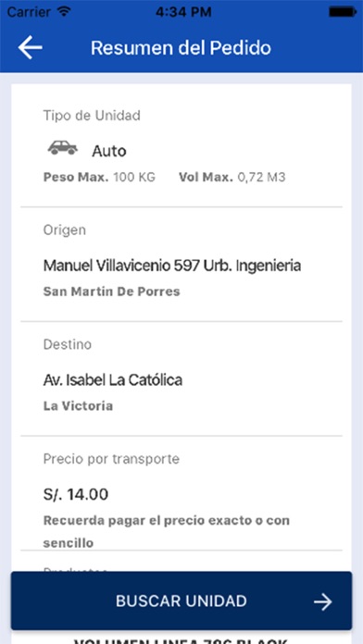Tap the battery icon in status bar
This screenshot has height=644, width=363.
click(343, 12)
